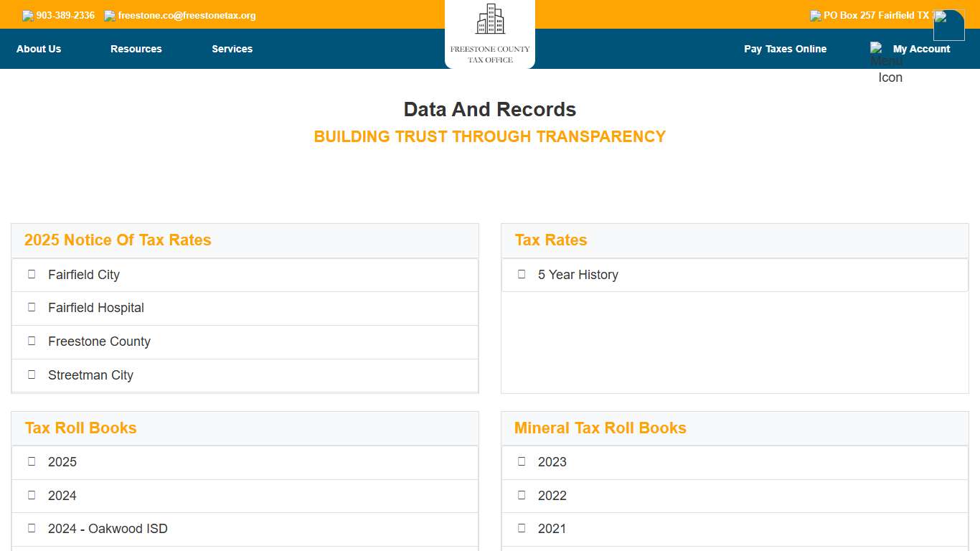Screen dimensions: 980x551
Task: View the Freestone County tax rate notice
Action: point(99,342)
